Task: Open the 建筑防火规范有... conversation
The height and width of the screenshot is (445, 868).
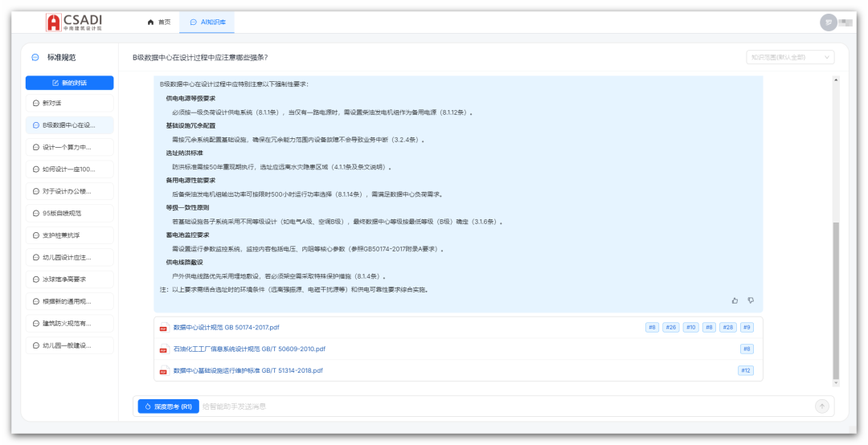Action: 70,323
